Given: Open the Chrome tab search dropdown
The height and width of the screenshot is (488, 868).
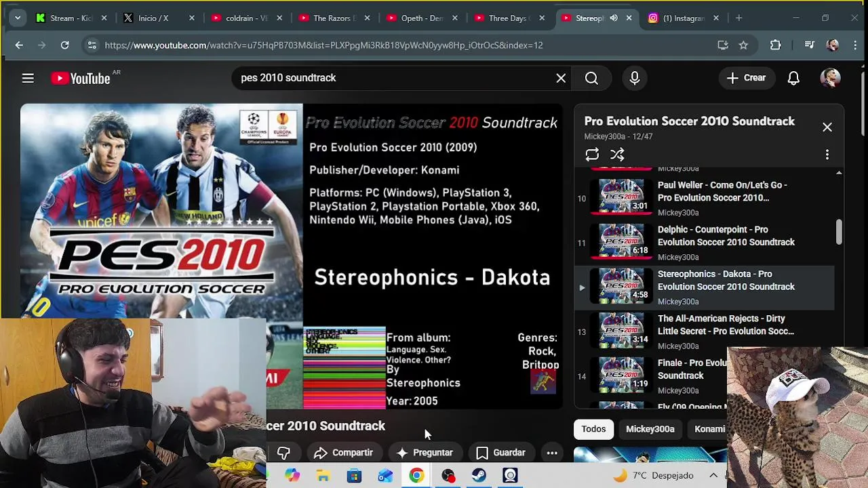Looking at the screenshot, I should 18,18.
